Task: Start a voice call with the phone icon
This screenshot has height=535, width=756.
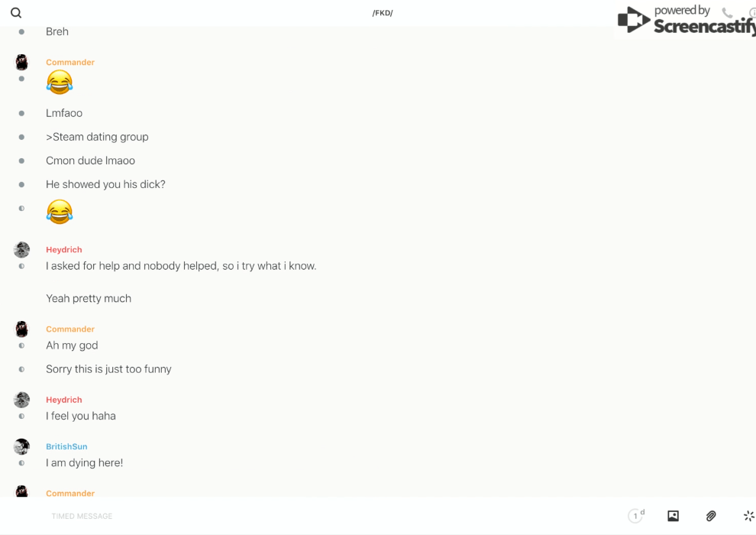Action: [x=727, y=13]
